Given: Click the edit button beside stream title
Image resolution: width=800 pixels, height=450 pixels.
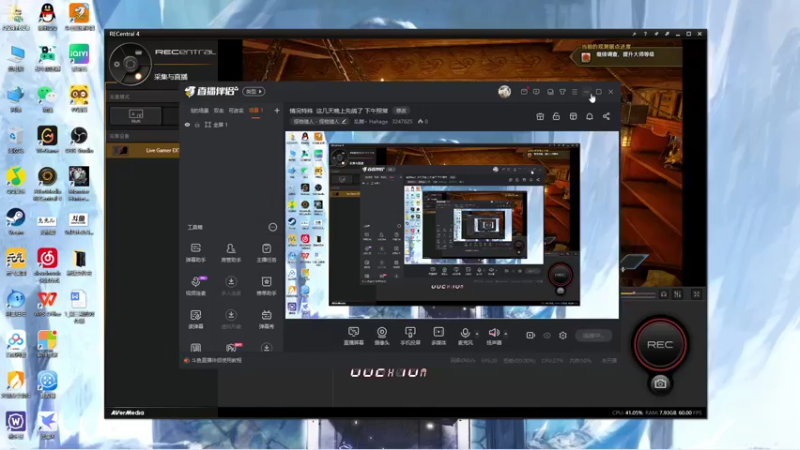Looking at the screenshot, I should (x=402, y=110).
